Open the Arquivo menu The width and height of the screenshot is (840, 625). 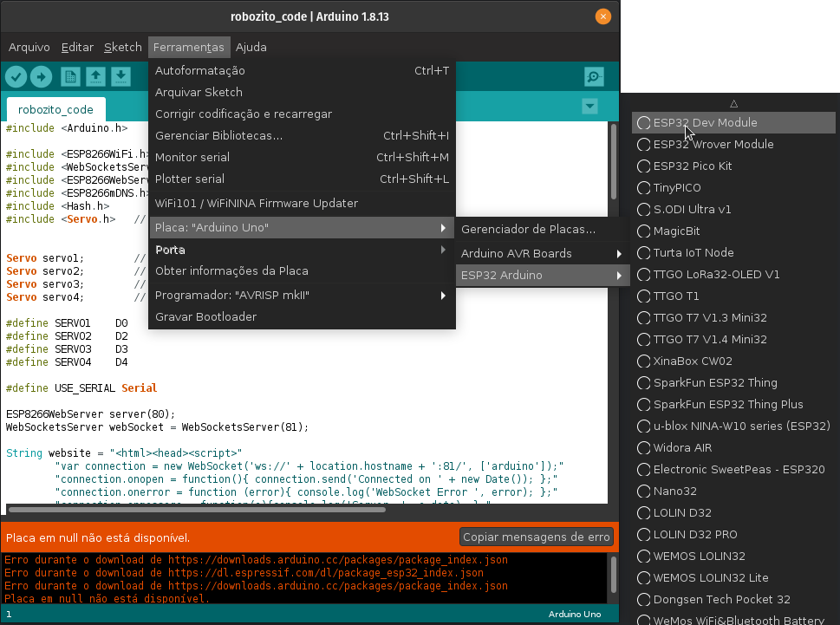(29, 47)
